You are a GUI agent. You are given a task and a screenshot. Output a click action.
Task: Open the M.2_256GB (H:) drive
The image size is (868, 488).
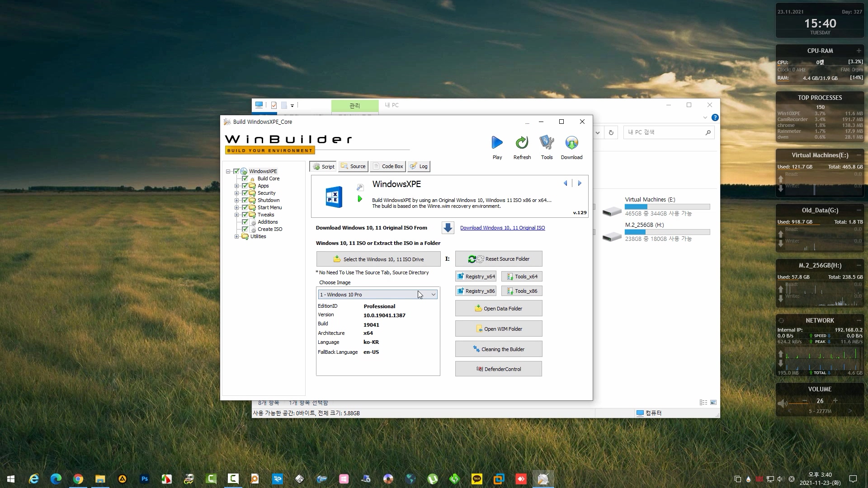pos(656,231)
